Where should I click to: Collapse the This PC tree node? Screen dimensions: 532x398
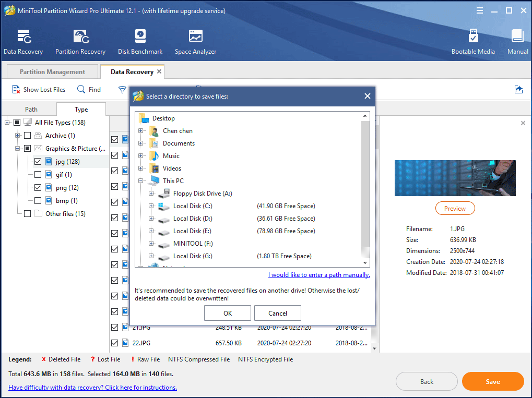[141, 181]
